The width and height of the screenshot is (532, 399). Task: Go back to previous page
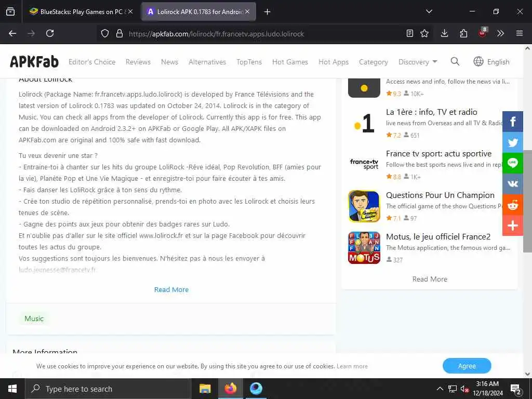(x=12, y=33)
